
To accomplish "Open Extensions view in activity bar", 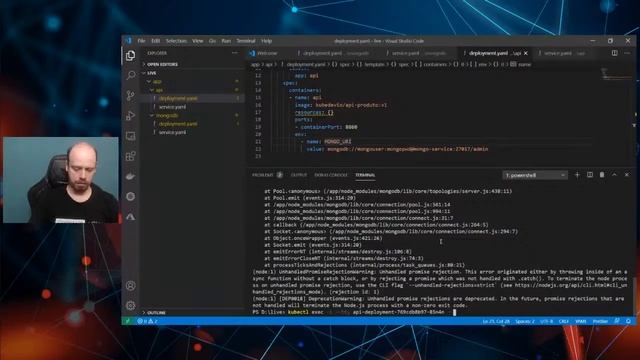I will [131, 156].
